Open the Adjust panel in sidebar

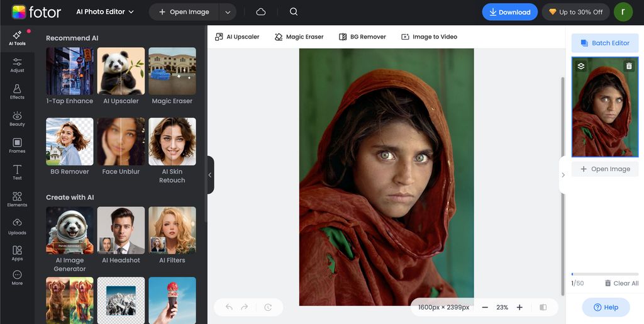(17, 65)
